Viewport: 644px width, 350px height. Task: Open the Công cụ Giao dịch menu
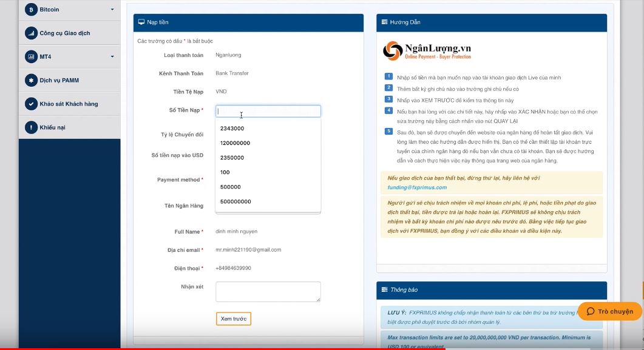pos(69,33)
